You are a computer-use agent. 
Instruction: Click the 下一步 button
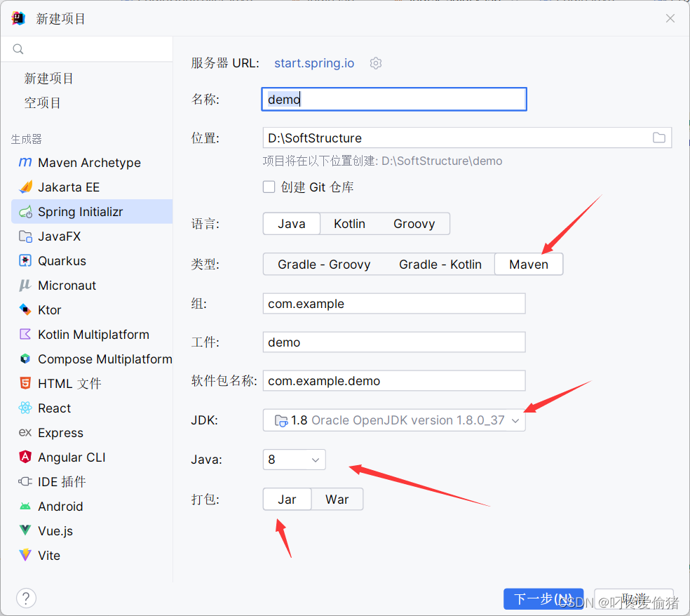(x=543, y=599)
